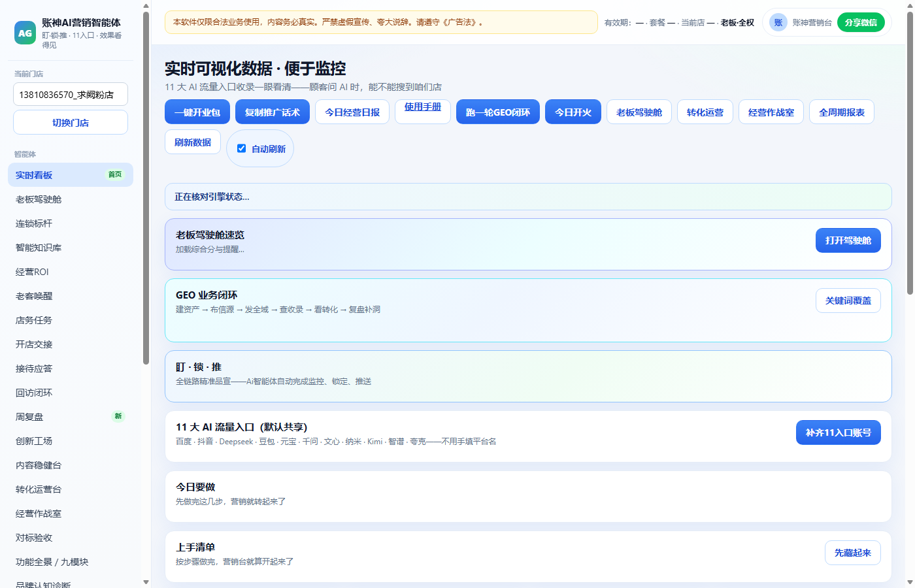
Task: Click the 账 account avatar
Action: pyautogui.click(x=778, y=22)
